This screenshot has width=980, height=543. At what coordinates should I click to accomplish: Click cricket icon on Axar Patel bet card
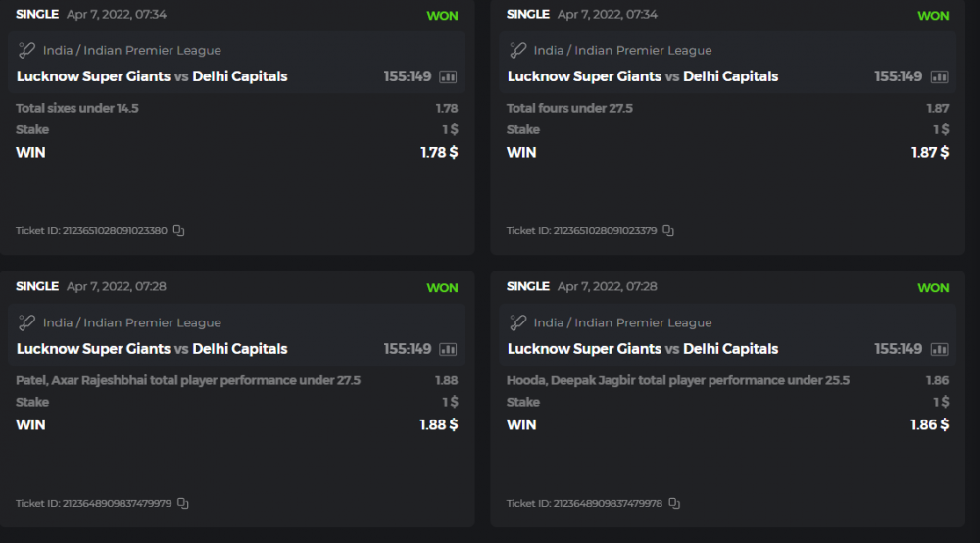click(26, 322)
